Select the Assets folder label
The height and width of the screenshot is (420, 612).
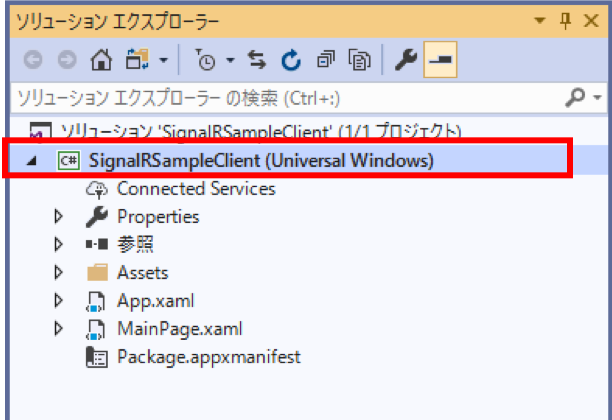pos(142,272)
